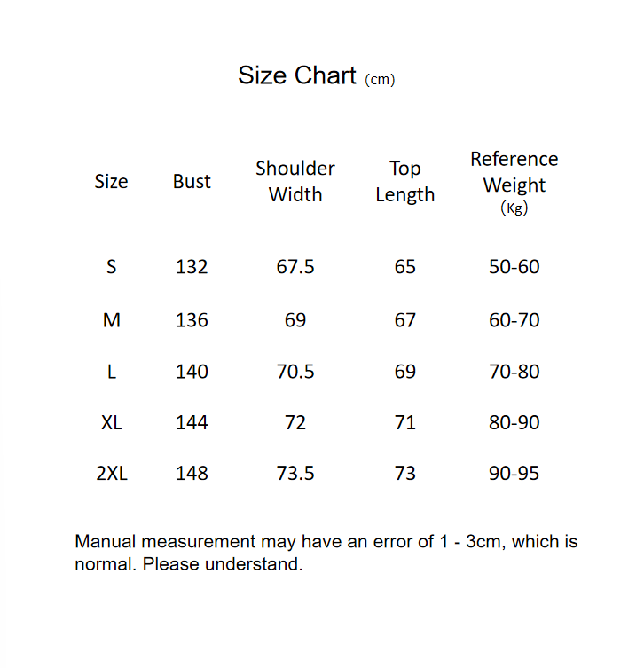644x668 pixels.
Task: Click the weight range 70-80
Action: [514, 372]
